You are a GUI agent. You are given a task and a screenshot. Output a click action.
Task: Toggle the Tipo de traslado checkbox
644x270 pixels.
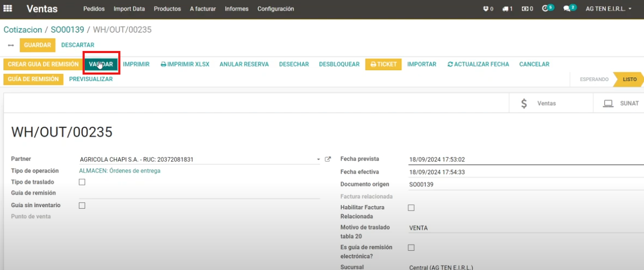coord(82,182)
